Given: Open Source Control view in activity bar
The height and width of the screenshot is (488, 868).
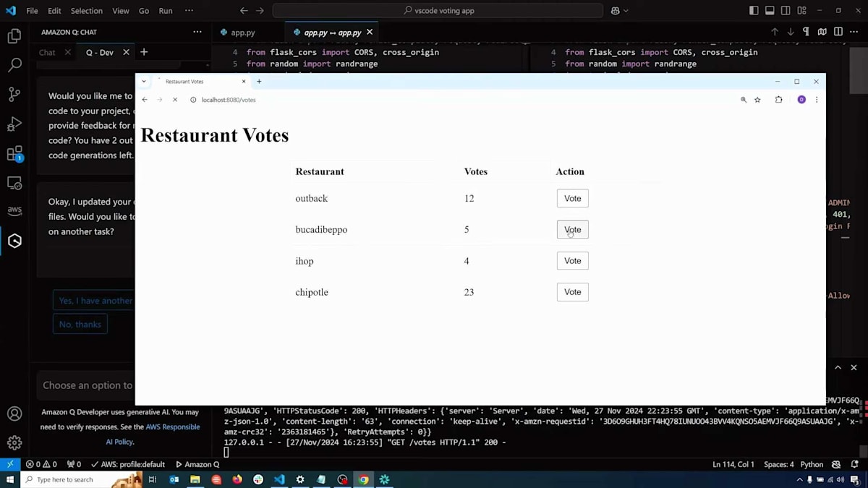Looking at the screenshot, I should pyautogui.click(x=14, y=95).
